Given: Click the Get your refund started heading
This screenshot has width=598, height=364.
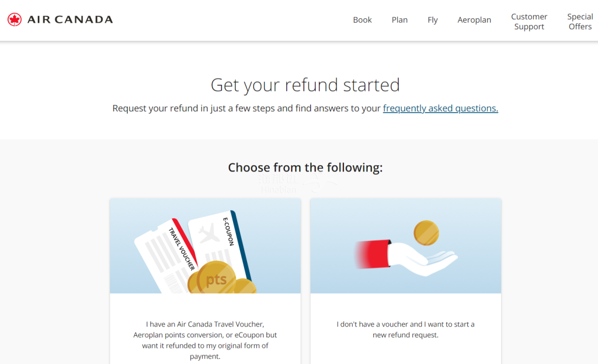Looking at the screenshot, I should (305, 85).
